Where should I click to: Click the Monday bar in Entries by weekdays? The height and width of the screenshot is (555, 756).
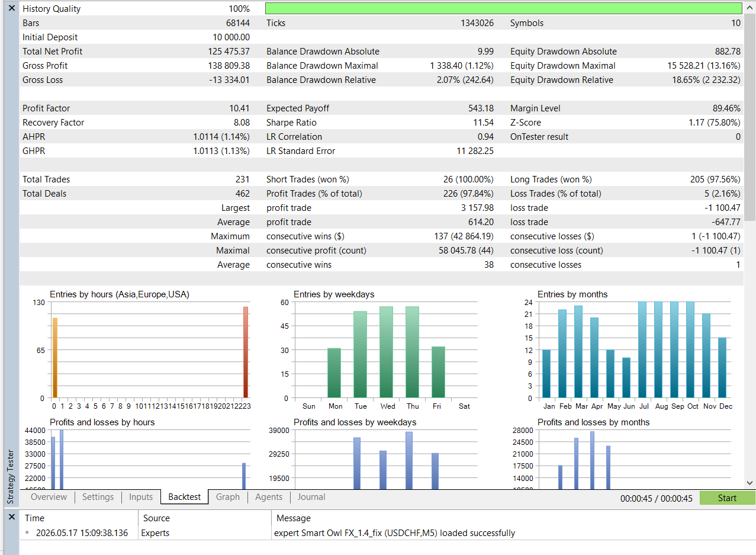[x=334, y=373]
